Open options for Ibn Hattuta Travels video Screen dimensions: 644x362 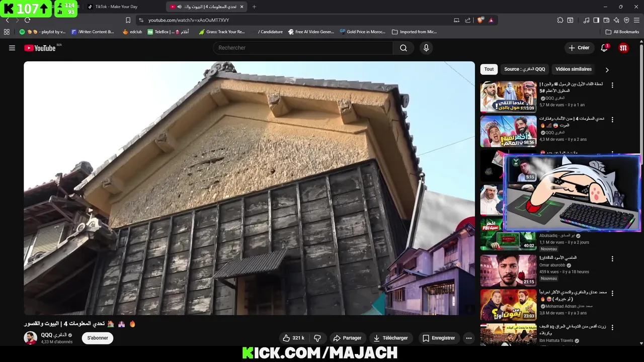612,327
